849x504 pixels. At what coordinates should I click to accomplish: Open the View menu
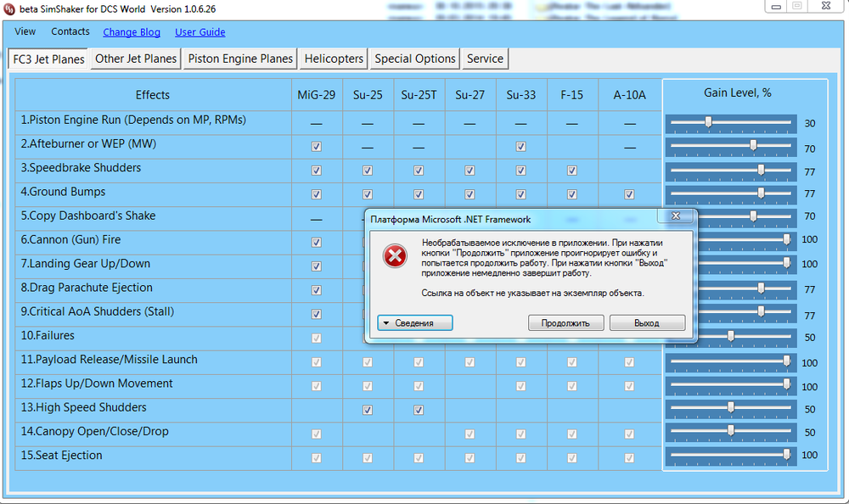pyautogui.click(x=25, y=31)
